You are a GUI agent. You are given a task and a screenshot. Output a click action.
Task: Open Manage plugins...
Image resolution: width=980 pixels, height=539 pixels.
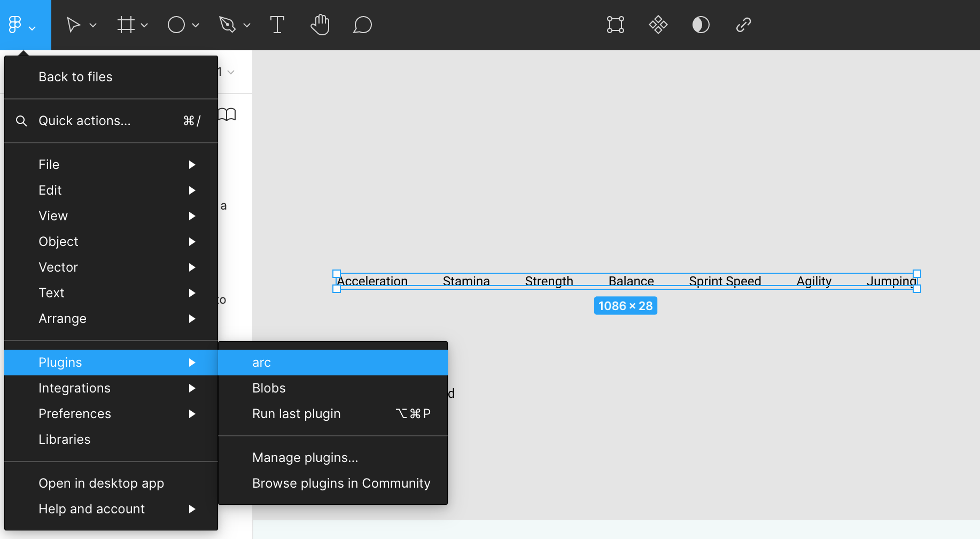point(305,458)
